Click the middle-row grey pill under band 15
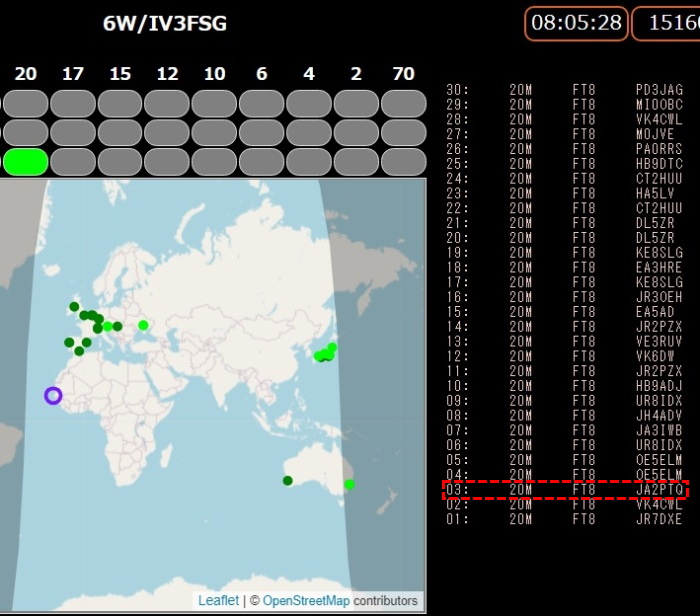Viewport: 700px width, 616px height. pos(120,133)
